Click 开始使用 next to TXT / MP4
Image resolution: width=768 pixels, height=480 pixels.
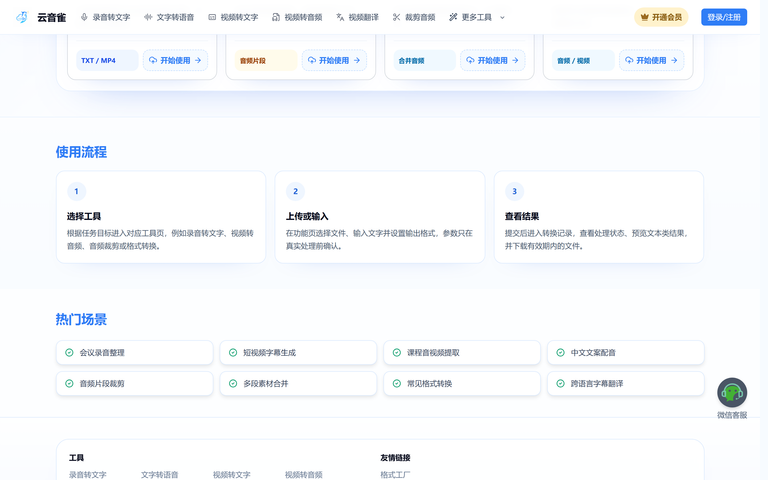point(175,60)
